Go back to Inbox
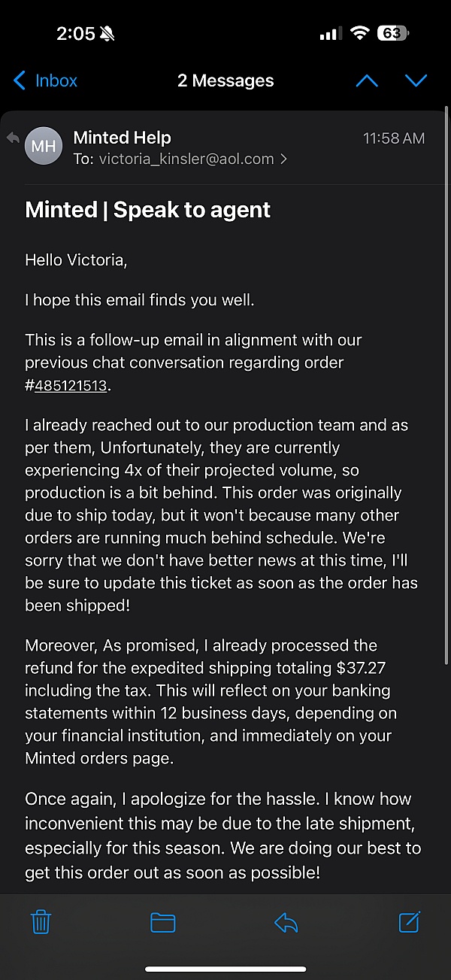Screen dimensions: 451x980 pyautogui.click(x=45, y=80)
